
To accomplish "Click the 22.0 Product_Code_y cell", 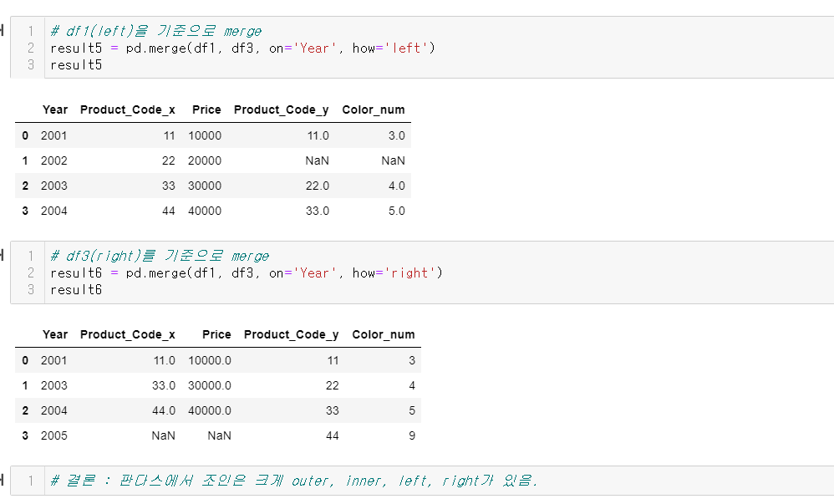I will click(318, 186).
